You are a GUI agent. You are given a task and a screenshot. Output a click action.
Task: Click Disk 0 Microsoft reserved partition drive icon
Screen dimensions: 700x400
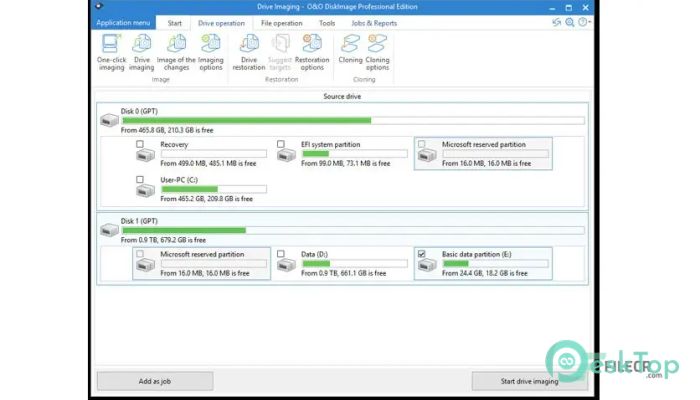point(427,155)
